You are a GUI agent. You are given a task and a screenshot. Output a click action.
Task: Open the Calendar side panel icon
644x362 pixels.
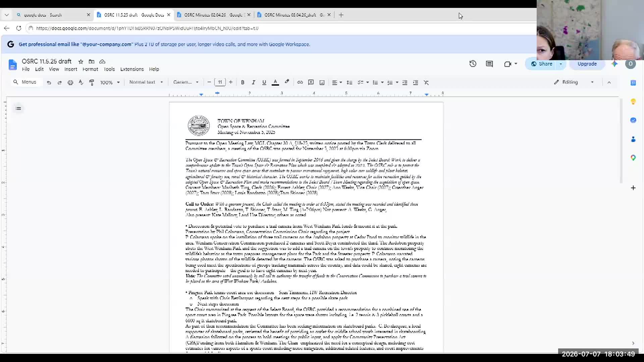pos(633,83)
